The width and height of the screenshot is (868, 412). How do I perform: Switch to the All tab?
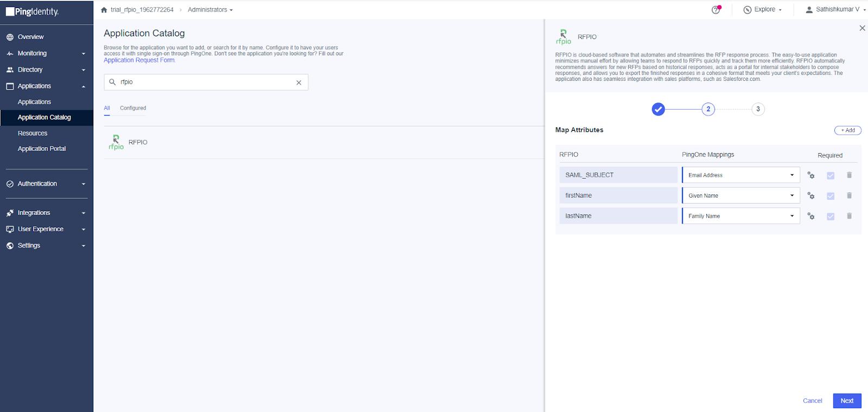coord(107,108)
